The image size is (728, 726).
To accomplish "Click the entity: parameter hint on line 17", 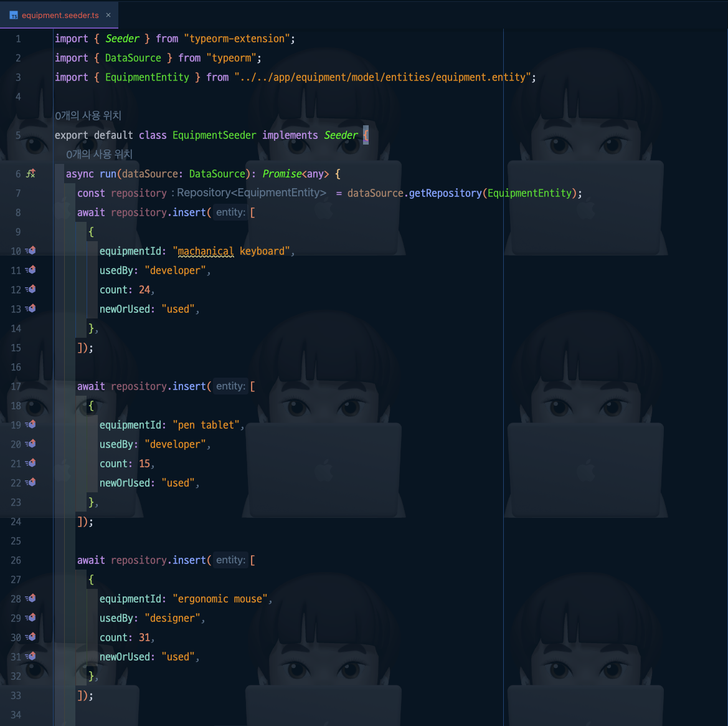I will (x=230, y=386).
